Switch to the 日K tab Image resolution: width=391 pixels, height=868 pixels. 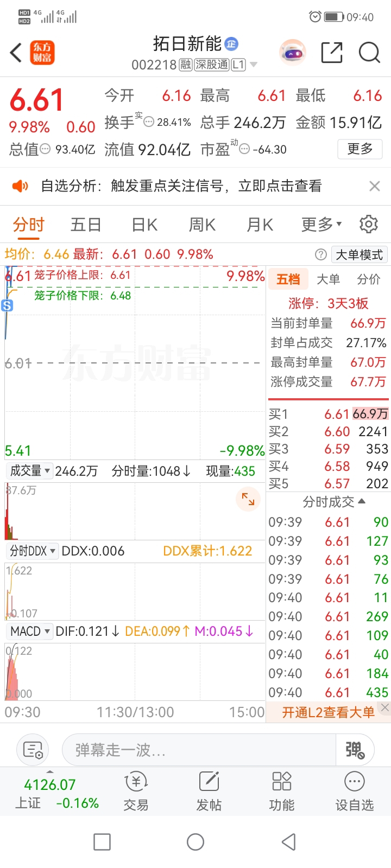(144, 224)
